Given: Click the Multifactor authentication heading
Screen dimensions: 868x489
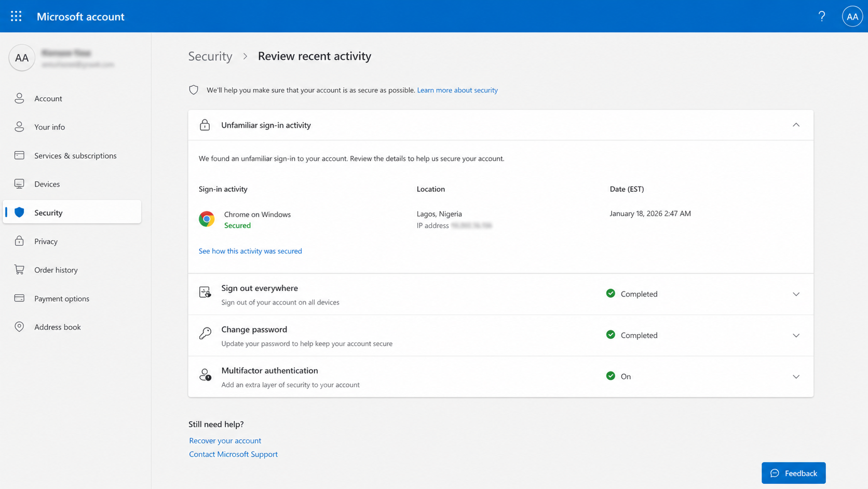Looking at the screenshot, I should tap(269, 371).
